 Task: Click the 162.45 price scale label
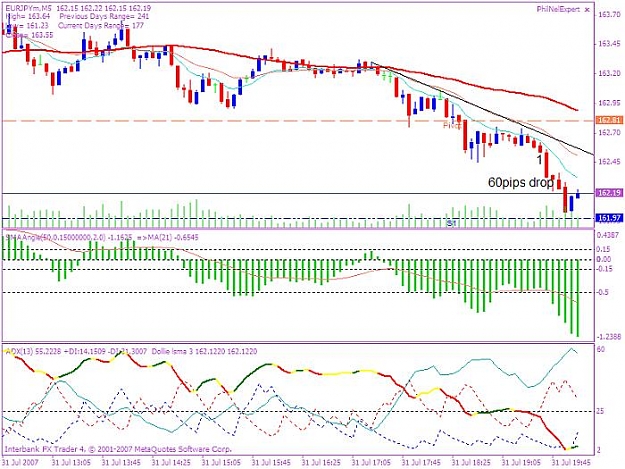point(607,162)
